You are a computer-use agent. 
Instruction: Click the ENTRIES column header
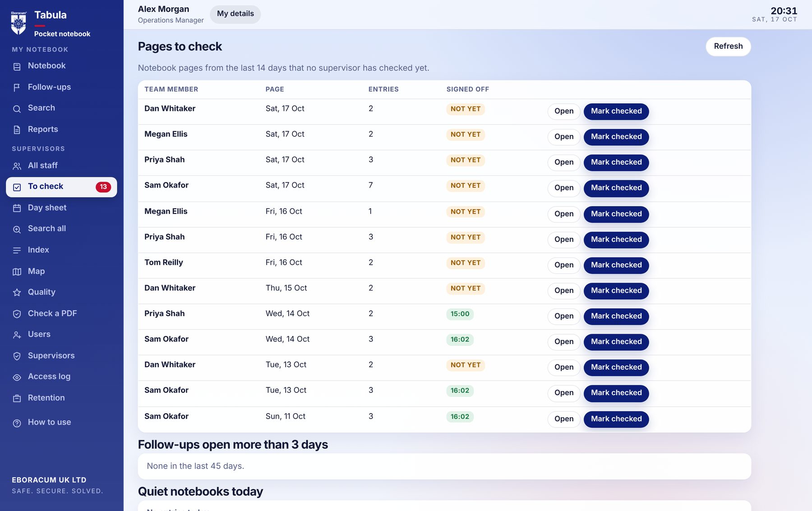(383, 89)
